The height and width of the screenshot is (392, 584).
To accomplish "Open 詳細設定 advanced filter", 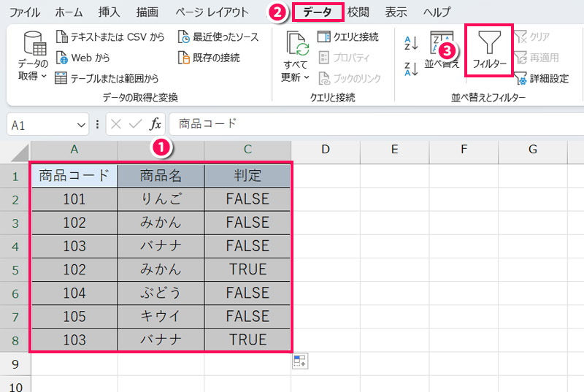I will 542,78.
